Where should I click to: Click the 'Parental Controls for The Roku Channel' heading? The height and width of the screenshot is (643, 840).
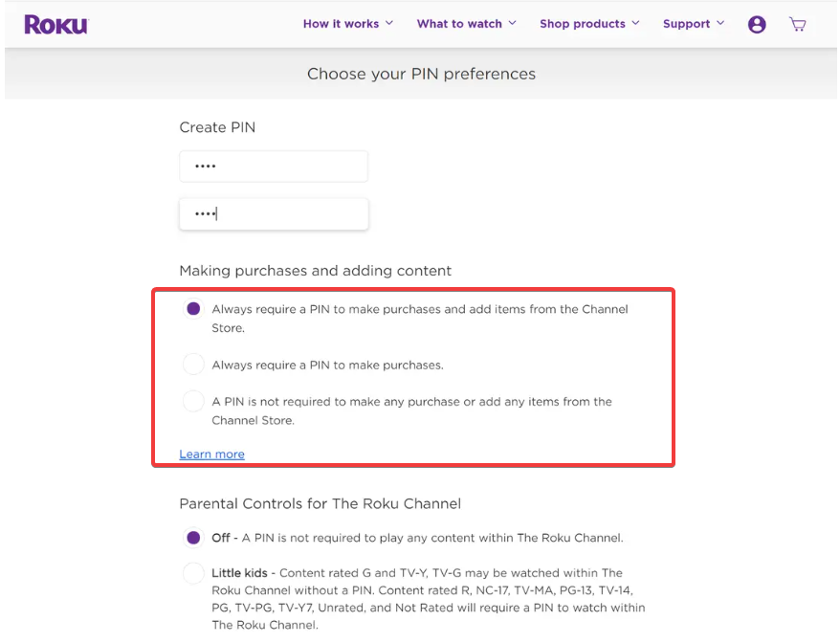320,503
